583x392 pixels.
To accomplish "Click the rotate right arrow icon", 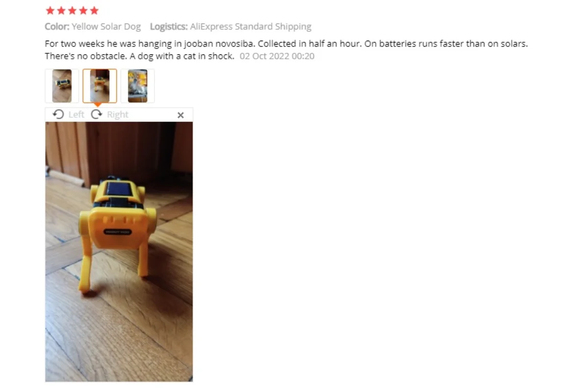I will (x=97, y=114).
